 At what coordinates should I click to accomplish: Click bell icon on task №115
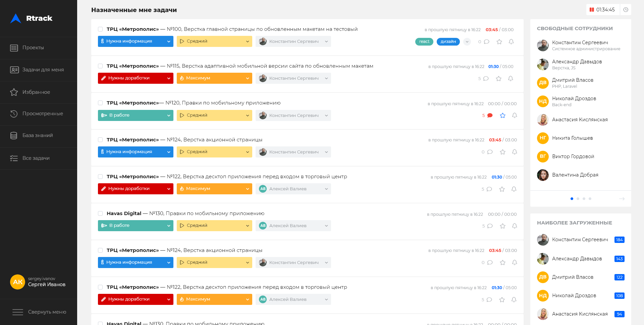(x=511, y=78)
